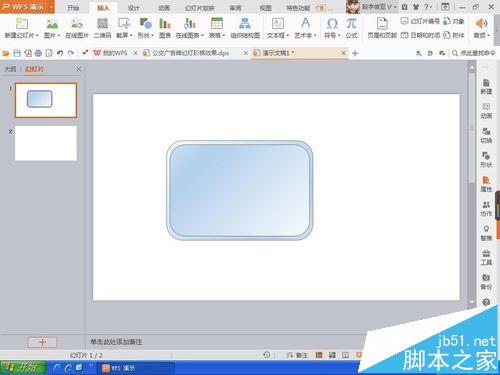Click the Windows Start button
500x375 pixels.
pyautogui.click(x=23, y=368)
